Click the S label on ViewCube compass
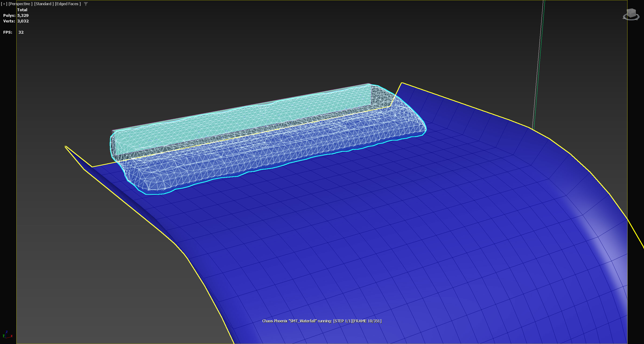 [x=637, y=19]
